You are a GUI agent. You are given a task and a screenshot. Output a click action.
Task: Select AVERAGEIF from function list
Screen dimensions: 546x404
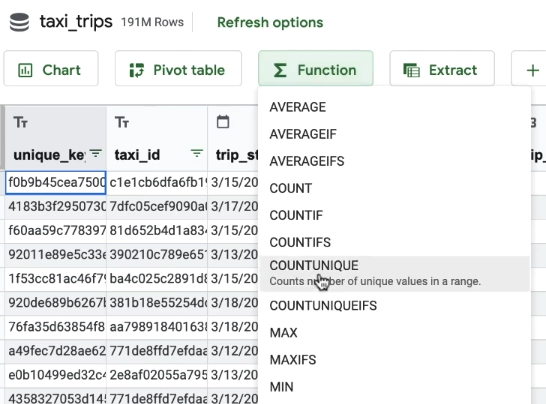click(395, 134)
